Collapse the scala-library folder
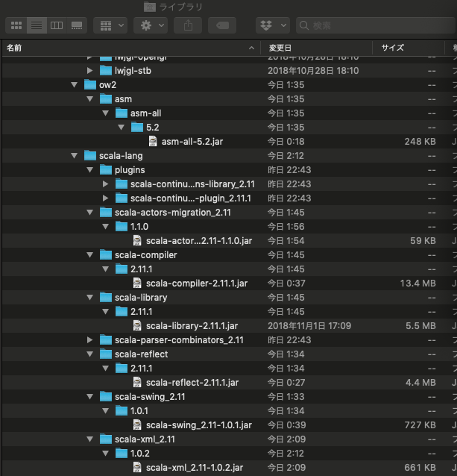Screen dimensions: 457x476 (89, 298)
